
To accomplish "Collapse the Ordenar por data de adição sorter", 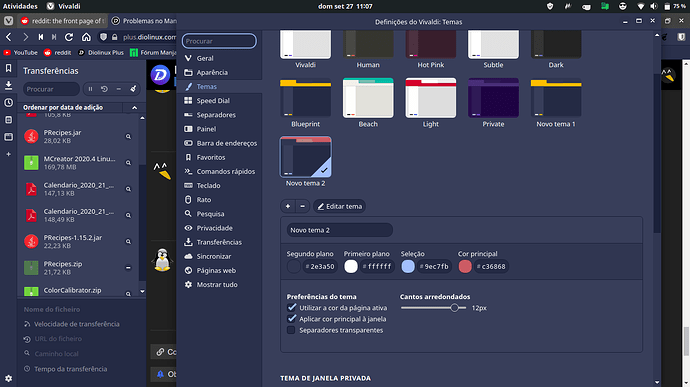I will [x=134, y=107].
